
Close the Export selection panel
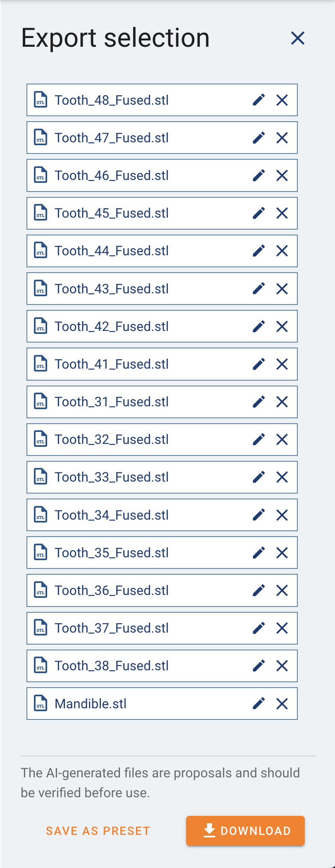click(298, 38)
